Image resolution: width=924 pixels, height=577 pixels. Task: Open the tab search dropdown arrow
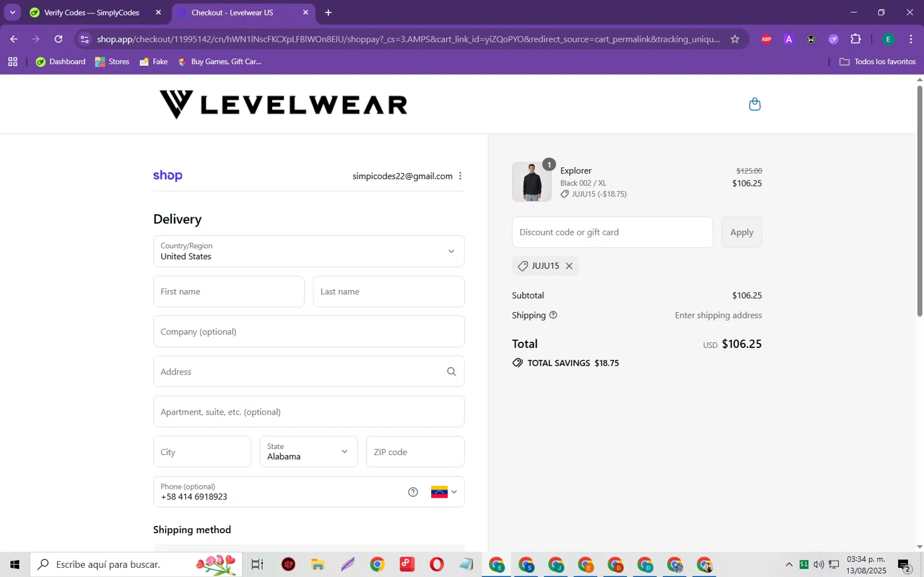[x=12, y=12]
